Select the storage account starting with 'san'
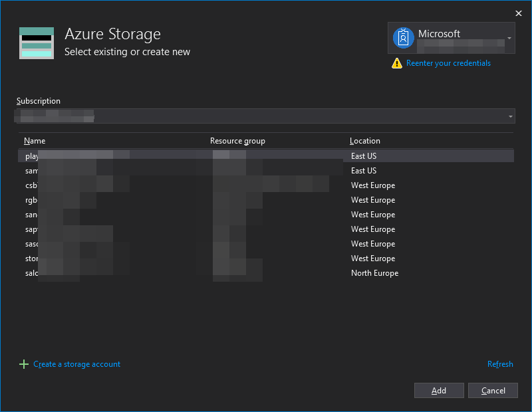Viewport: 532px width, 412px height. [x=266, y=215]
